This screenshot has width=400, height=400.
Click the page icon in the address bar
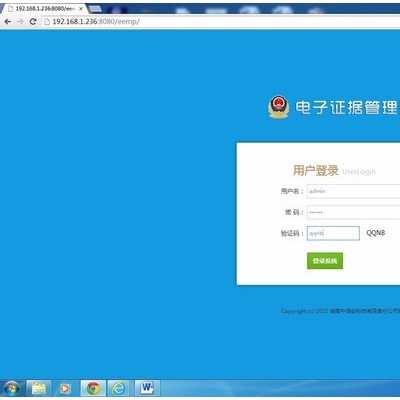coord(47,22)
